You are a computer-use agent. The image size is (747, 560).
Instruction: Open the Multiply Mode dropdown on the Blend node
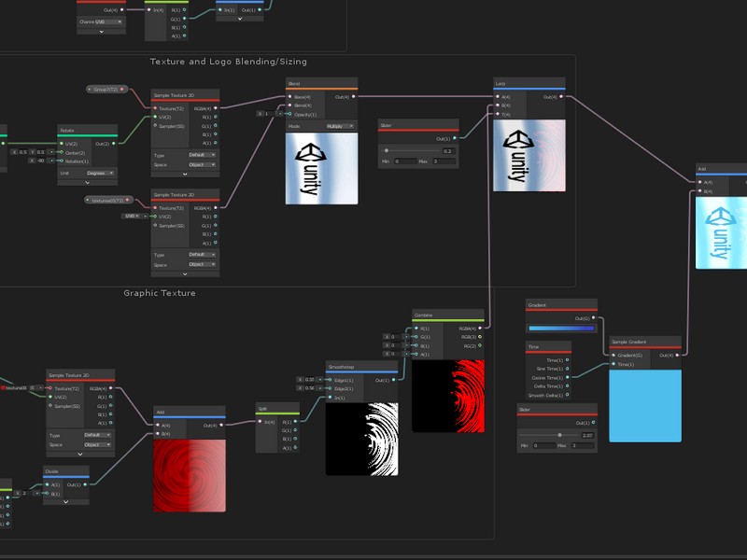(x=338, y=127)
